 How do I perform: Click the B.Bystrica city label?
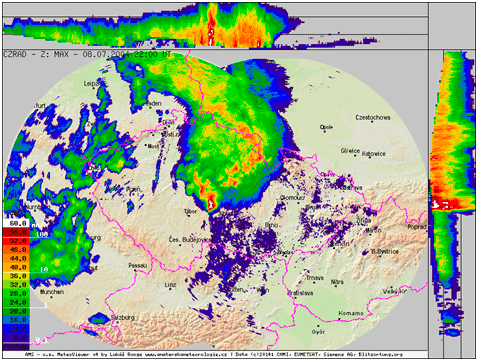(x=385, y=251)
